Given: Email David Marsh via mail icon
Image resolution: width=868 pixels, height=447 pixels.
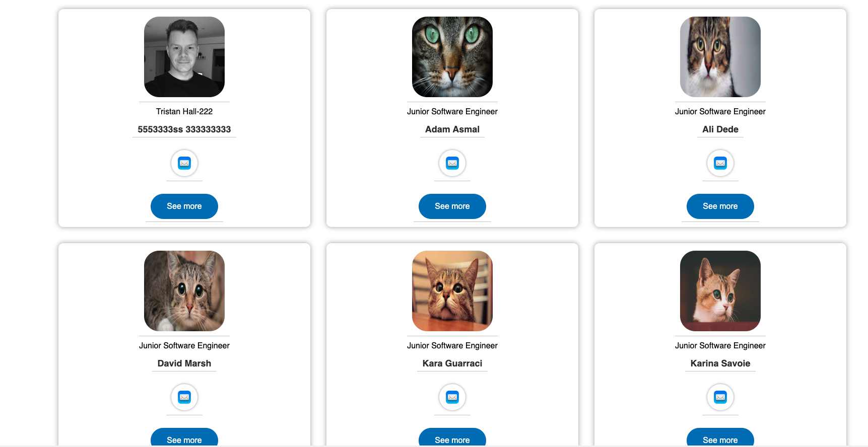Looking at the screenshot, I should click(184, 397).
